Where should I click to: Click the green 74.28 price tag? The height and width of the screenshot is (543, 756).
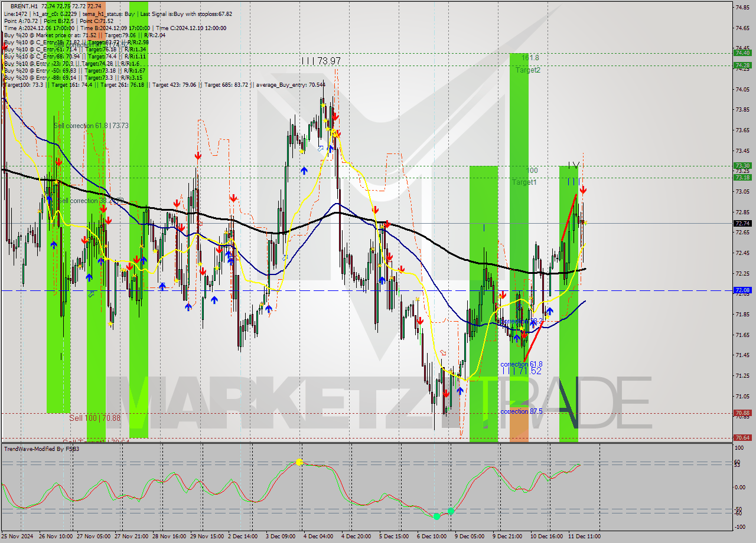tap(742, 66)
